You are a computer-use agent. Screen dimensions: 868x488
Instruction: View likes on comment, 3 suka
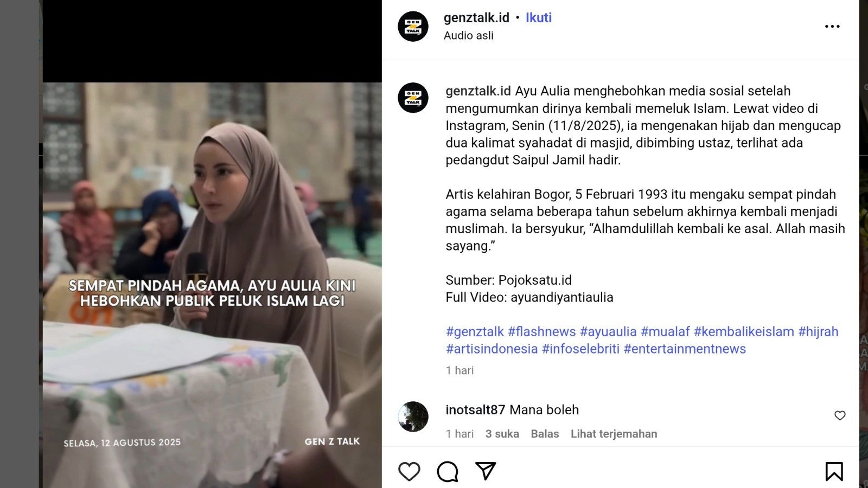click(x=502, y=434)
